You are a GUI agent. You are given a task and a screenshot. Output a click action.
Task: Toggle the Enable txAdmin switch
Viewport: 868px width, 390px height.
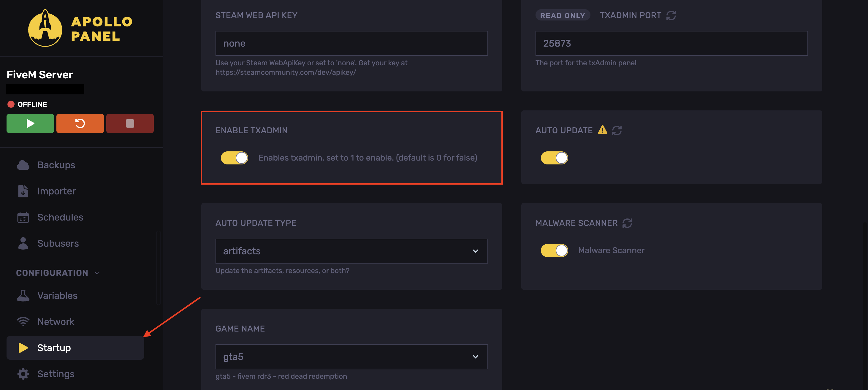[235, 158]
